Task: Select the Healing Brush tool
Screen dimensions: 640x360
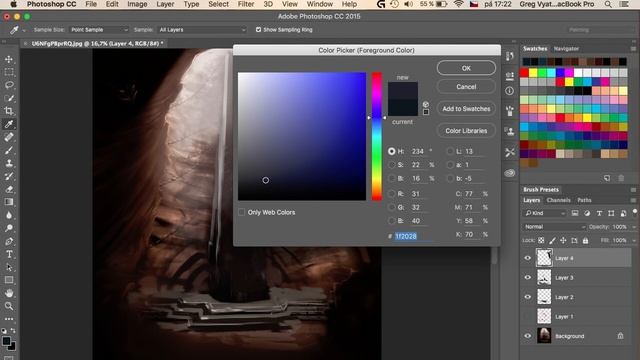Action: 9,137
